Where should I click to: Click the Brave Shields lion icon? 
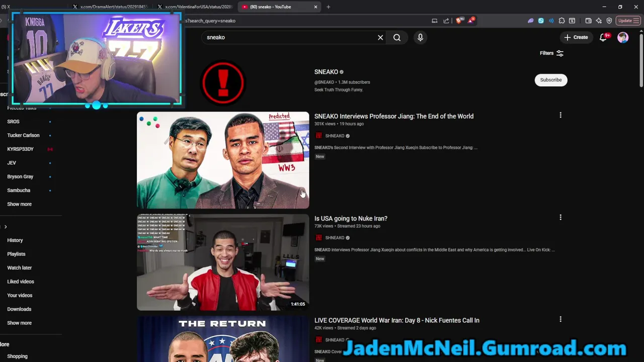point(458,21)
